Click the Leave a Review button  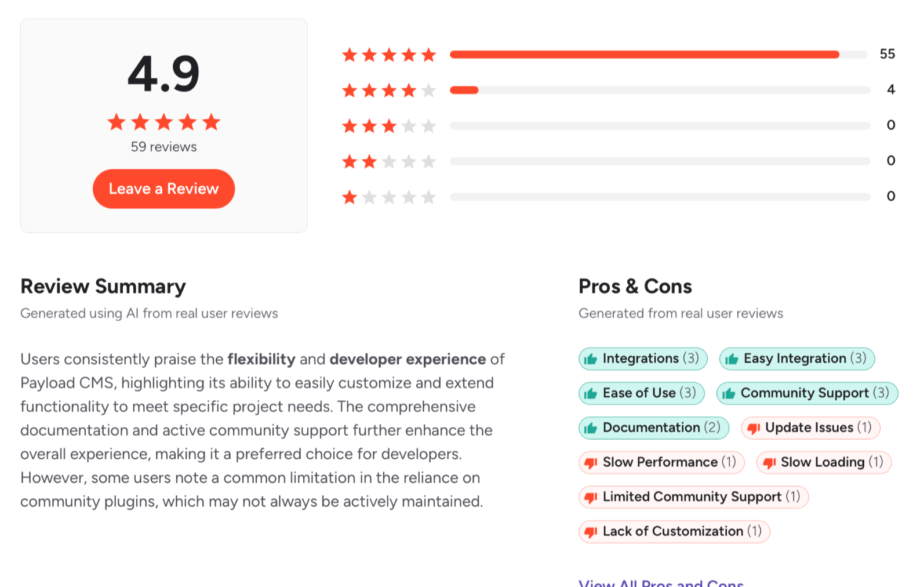[163, 189]
